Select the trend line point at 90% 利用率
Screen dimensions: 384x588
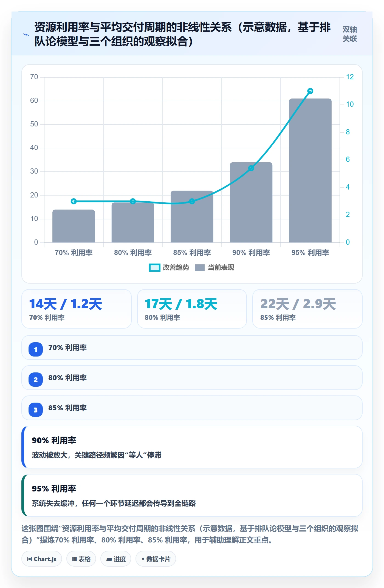251,168
